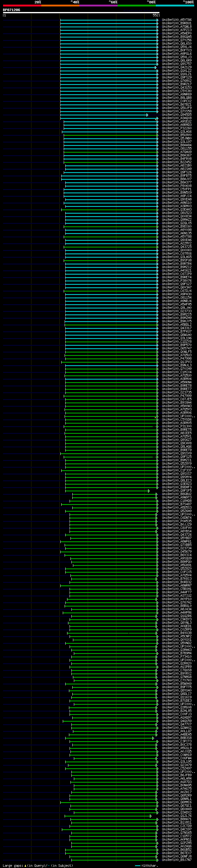This screenshot has height=868, width=197.
Task: Select the UniRef100_Q945D5 label
Action: 177,115
